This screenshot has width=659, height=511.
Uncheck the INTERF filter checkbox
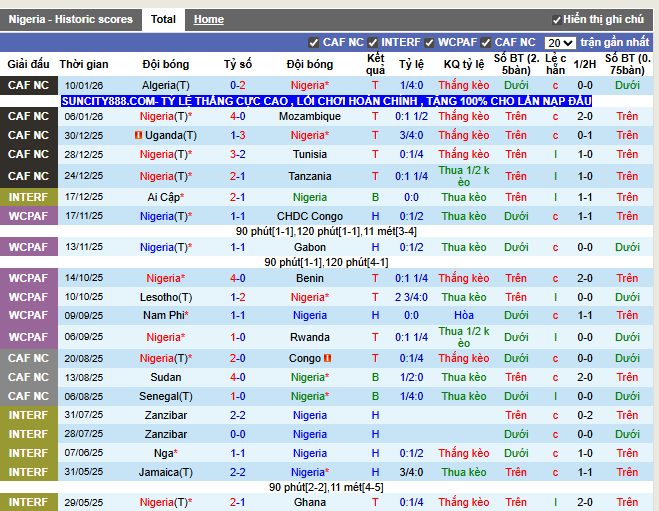click(x=372, y=42)
